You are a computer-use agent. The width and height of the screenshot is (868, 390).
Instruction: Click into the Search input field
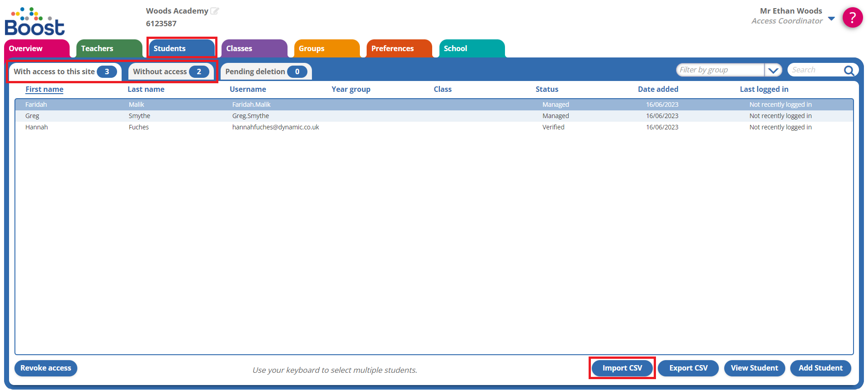point(815,70)
